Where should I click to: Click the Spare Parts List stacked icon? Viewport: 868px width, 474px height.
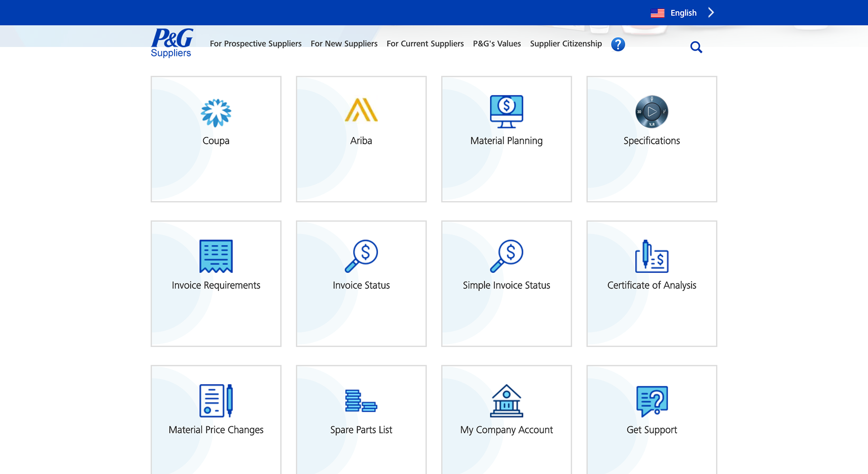click(361, 401)
